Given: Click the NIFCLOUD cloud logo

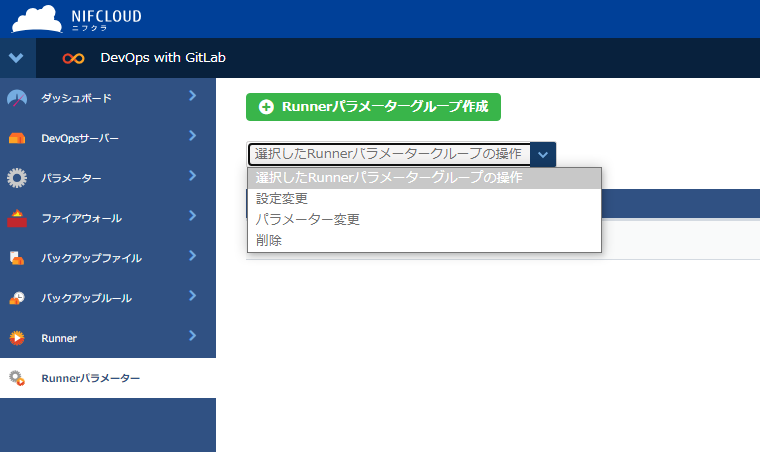Looking at the screenshot, I should [37, 18].
